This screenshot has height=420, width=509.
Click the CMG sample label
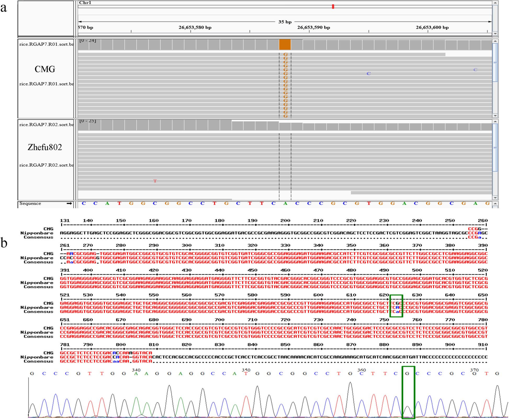point(45,69)
